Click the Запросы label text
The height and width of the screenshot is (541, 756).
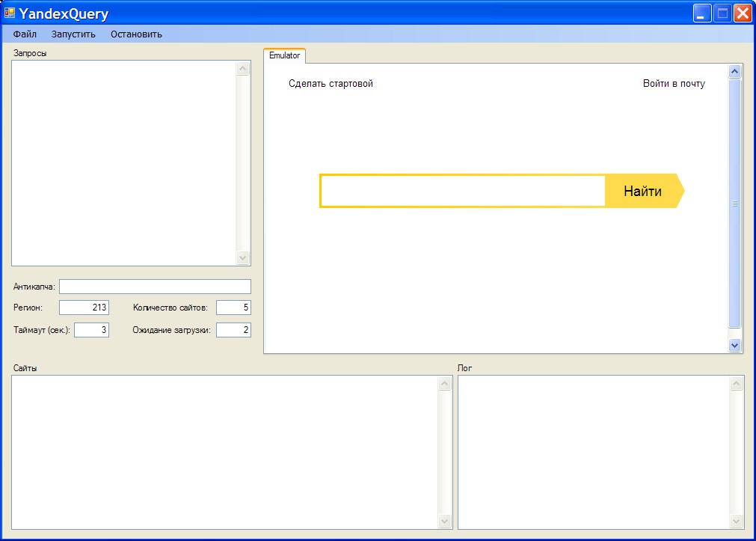click(30, 53)
